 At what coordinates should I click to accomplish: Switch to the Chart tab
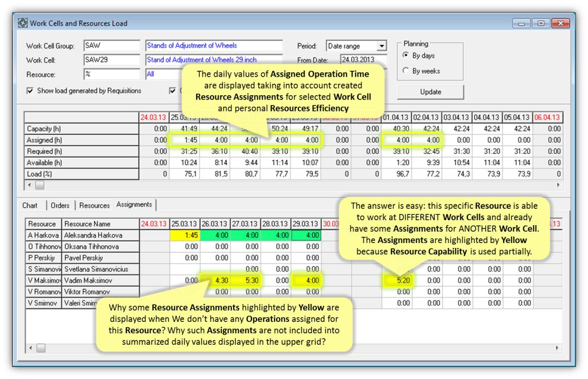pos(30,205)
